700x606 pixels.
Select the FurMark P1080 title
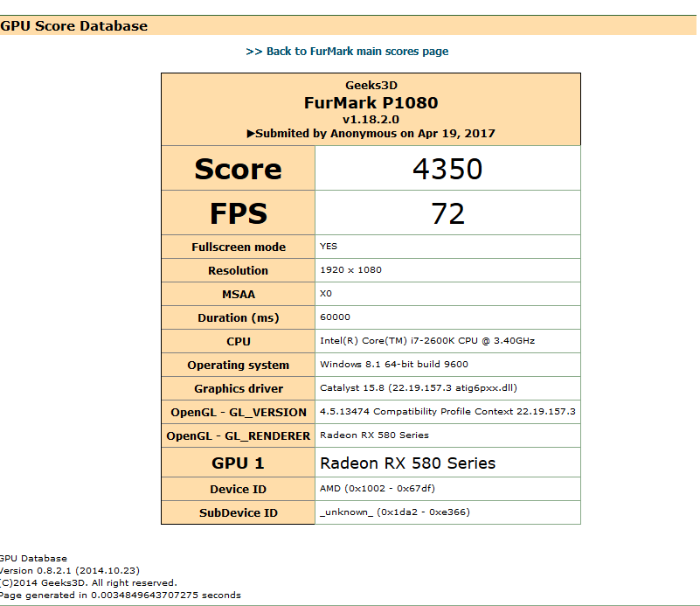pos(371,102)
